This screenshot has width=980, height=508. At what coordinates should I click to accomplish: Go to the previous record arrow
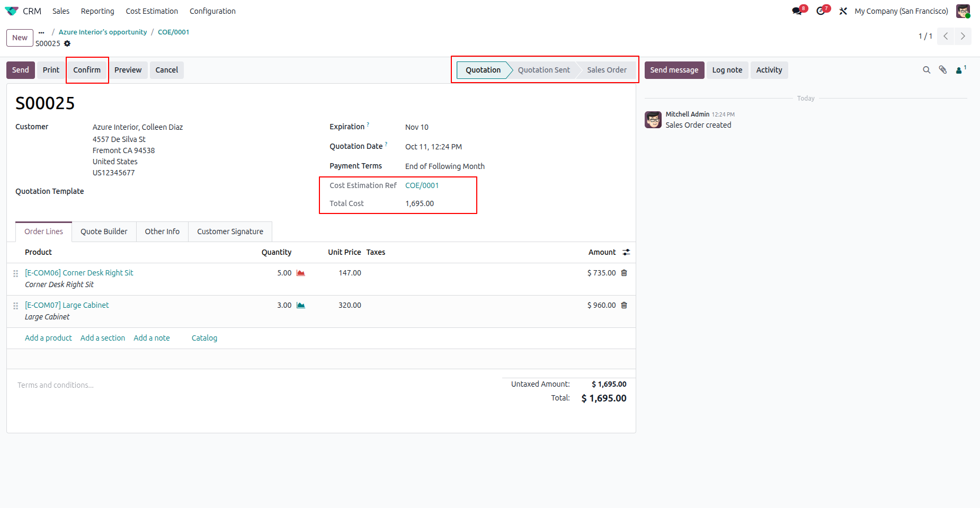[x=946, y=36]
